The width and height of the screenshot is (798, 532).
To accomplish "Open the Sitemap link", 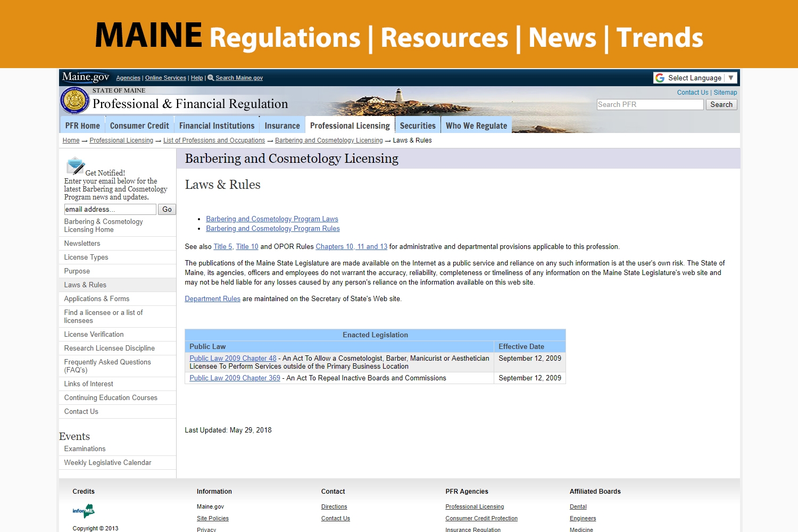I will [x=725, y=93].
